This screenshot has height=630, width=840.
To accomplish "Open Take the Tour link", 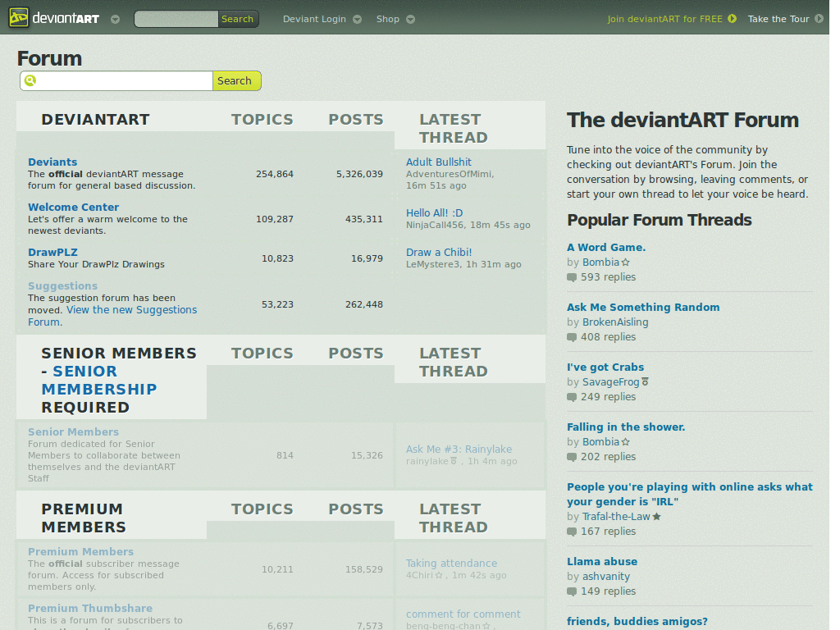I will coord(778,19).
